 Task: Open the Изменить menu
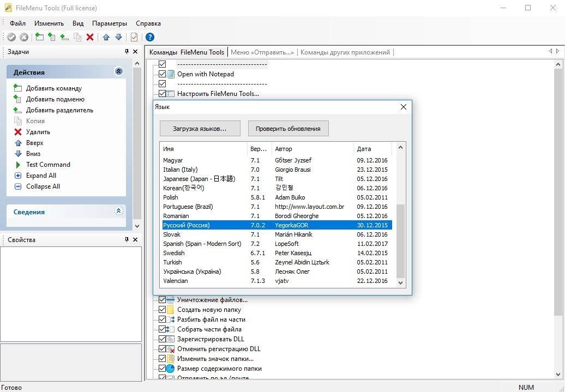pos(49,23)
